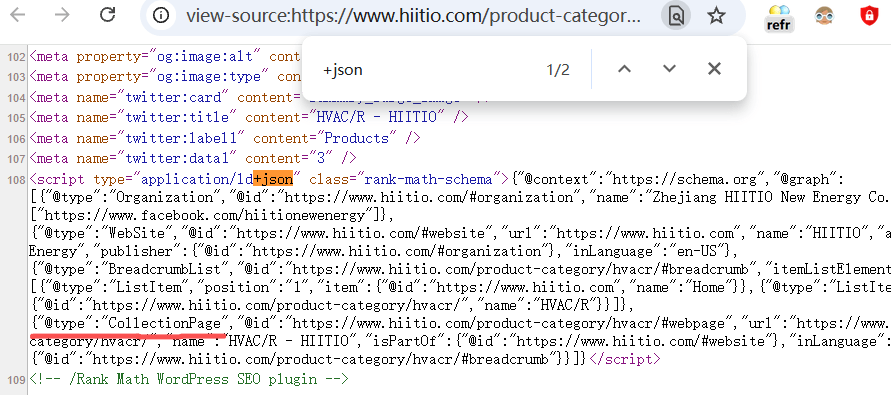Close the find bar

click(x=714, y=69)
